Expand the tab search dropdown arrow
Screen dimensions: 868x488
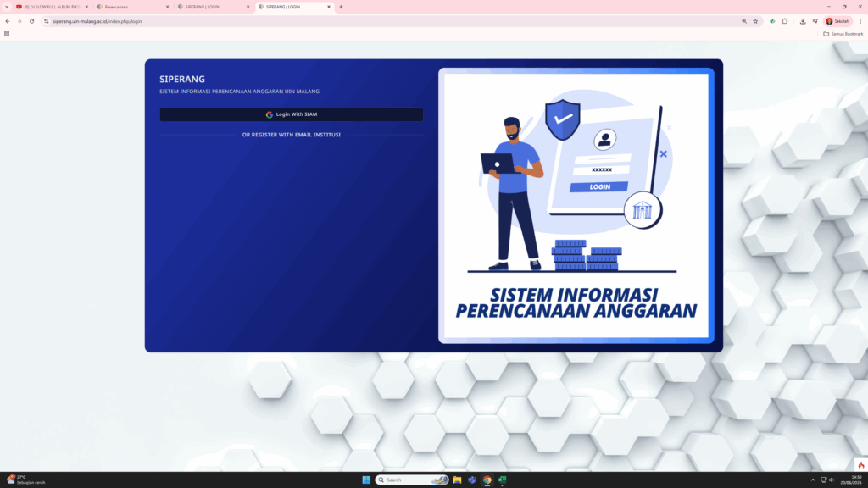click(x=7, y=7)
